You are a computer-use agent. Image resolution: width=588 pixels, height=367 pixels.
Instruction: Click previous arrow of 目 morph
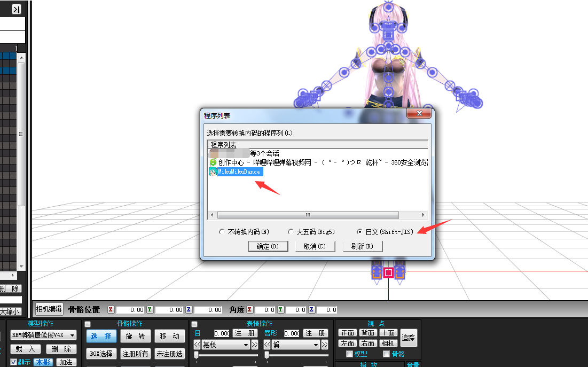click(x=197, y=345)
